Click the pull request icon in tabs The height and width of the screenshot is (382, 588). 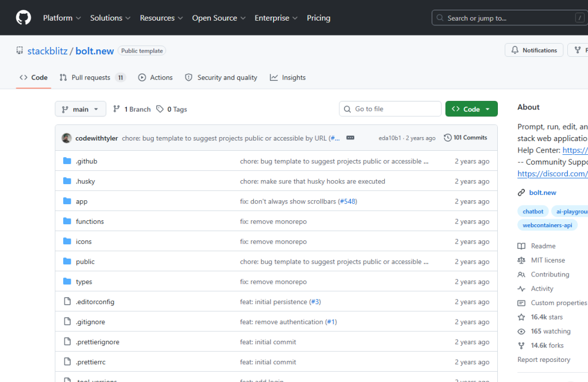click(63, 77)
